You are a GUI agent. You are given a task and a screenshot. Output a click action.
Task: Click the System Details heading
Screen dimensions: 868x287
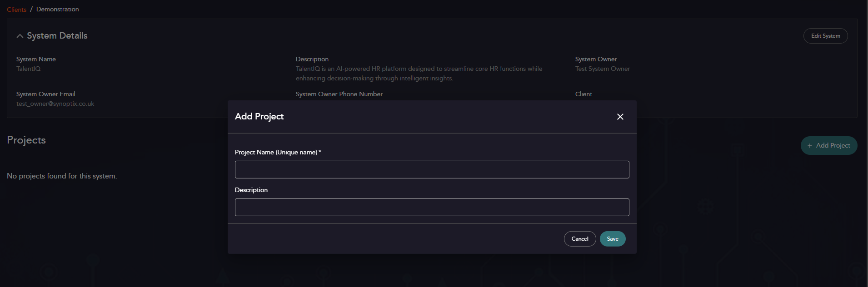(57, 35)
